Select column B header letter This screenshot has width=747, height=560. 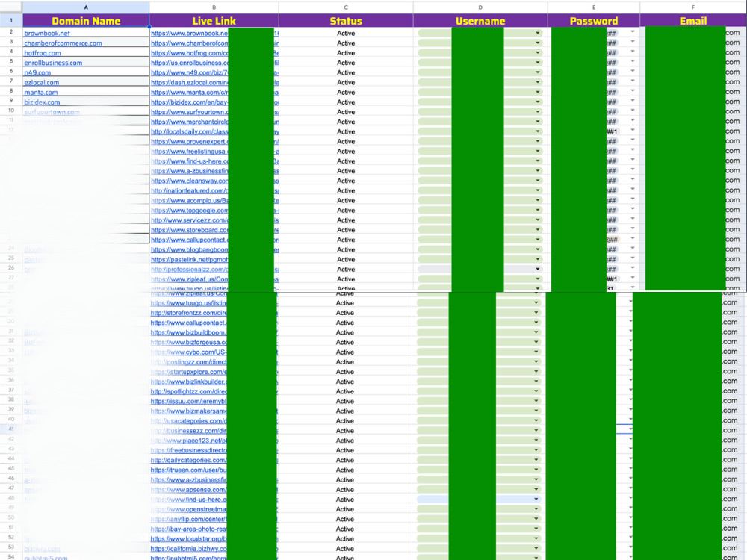(x=214, y=7)
